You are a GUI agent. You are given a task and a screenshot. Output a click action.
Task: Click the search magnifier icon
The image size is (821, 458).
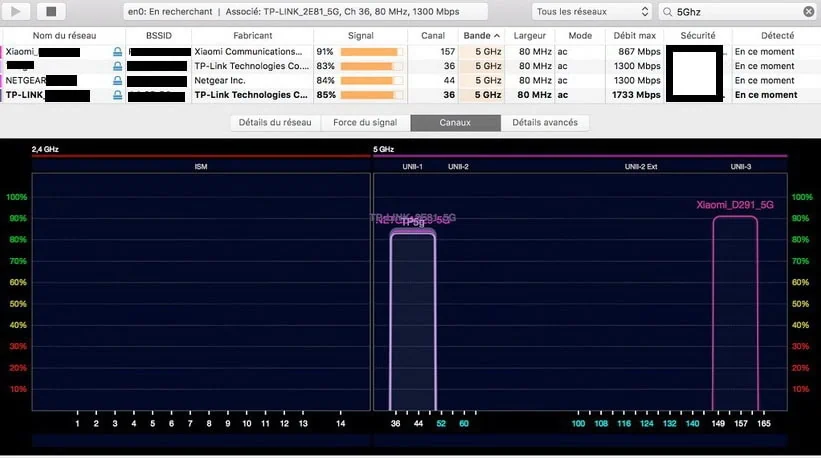click(x=668, y=11)
